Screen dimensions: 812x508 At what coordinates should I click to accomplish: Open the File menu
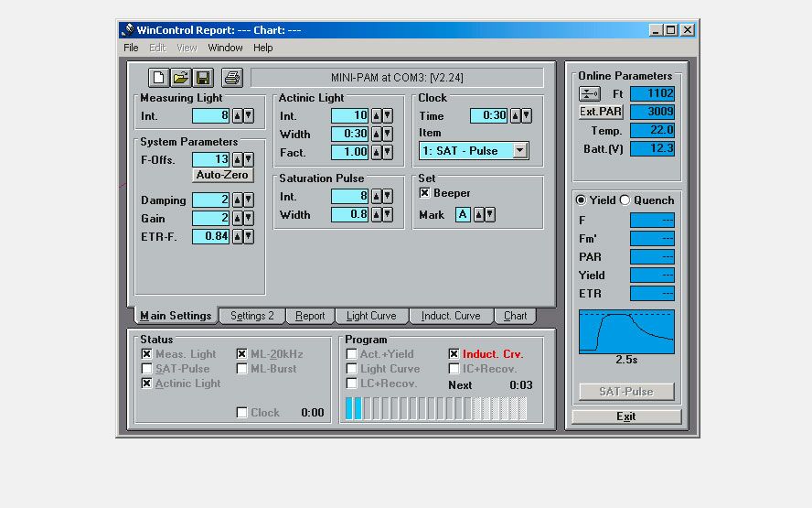[131, 48]
